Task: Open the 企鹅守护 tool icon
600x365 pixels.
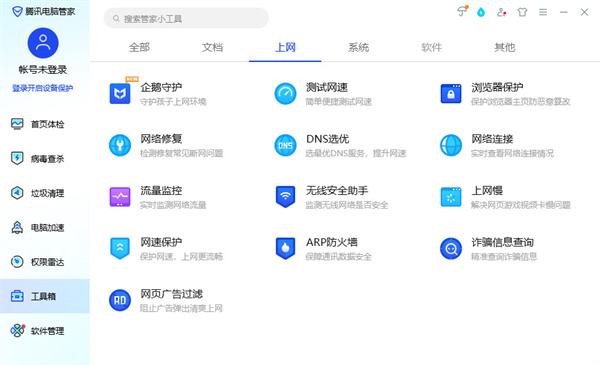Action: (x=120, y=93)
